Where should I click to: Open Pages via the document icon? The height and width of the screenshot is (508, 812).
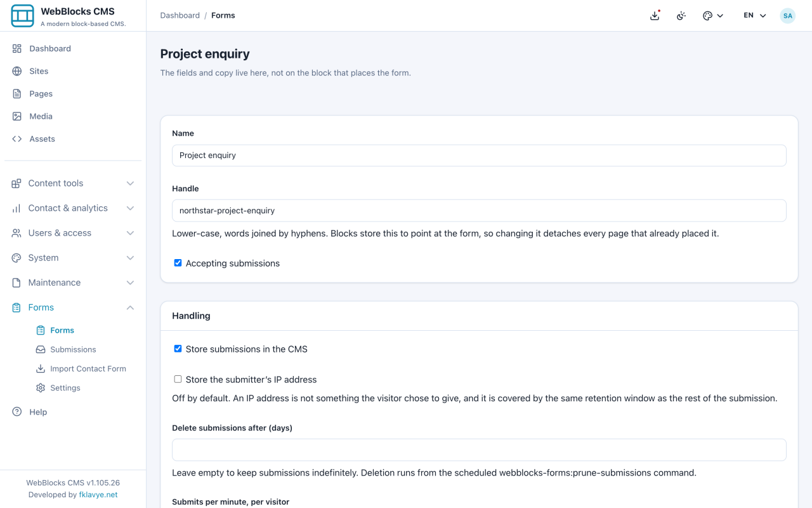17,94
